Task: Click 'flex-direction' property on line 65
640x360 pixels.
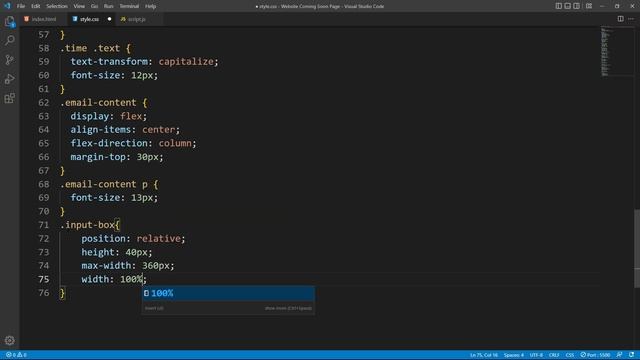Action: point(109,143)
